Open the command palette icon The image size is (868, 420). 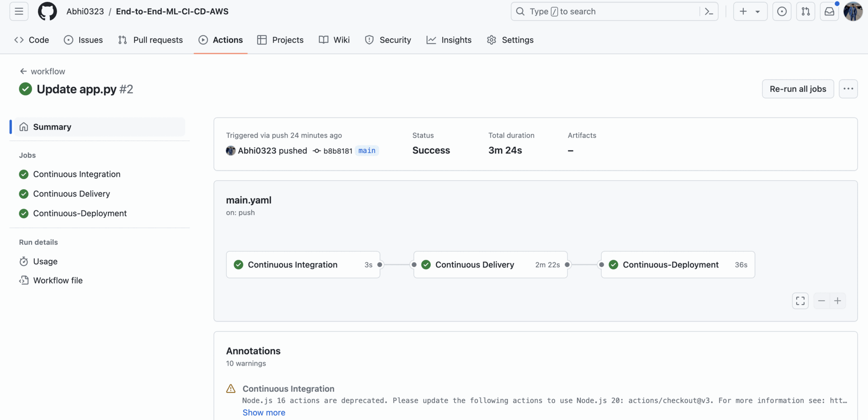coord(708,11)
